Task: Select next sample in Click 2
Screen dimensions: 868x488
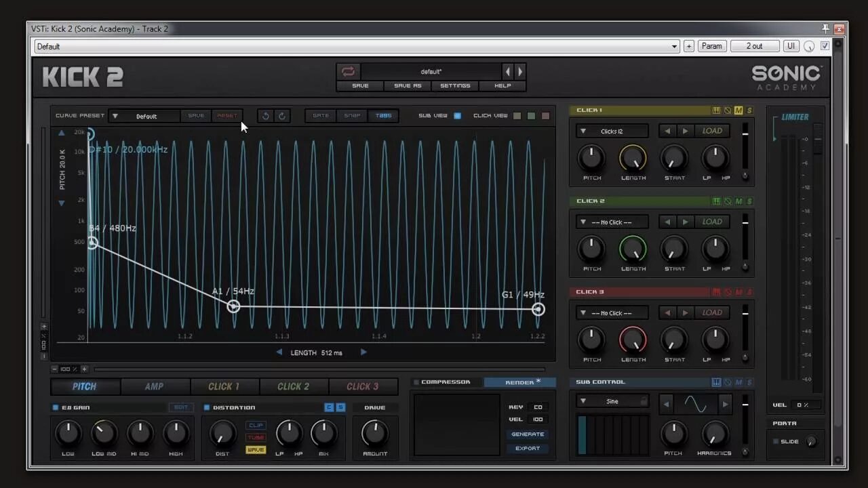Action: 685,222
